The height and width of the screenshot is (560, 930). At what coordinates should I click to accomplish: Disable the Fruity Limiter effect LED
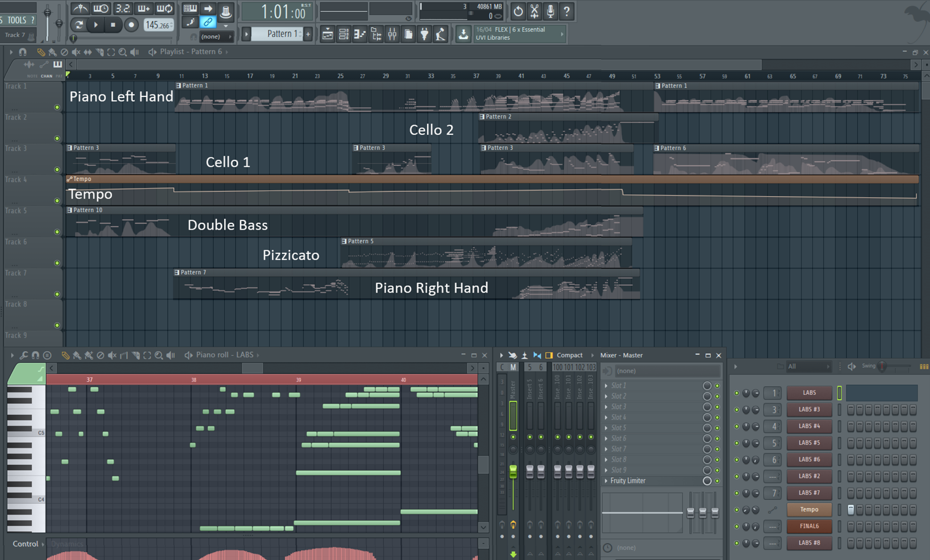(x=717, y=481)
